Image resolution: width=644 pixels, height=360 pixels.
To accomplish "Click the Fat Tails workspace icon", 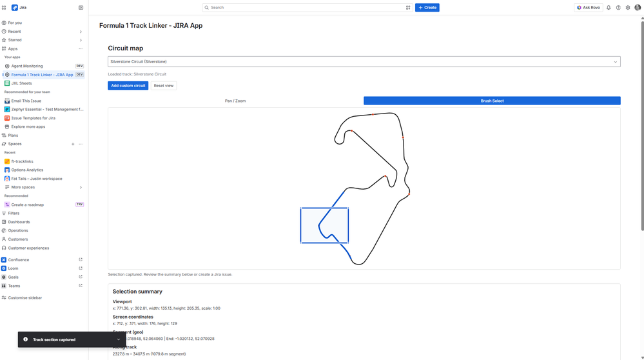I will tap(7, 178).
